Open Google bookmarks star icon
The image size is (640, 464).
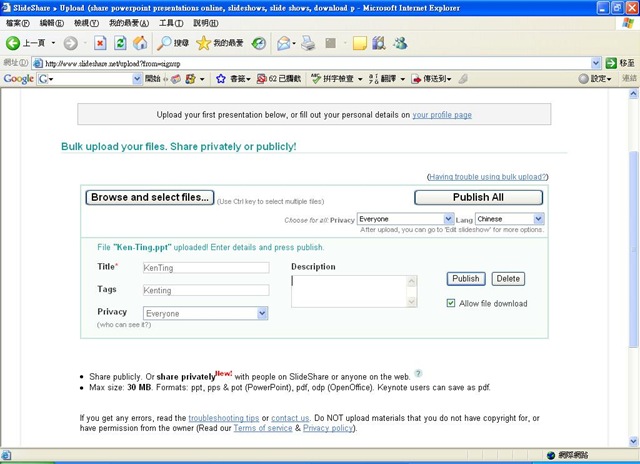[x=221, y=79]
